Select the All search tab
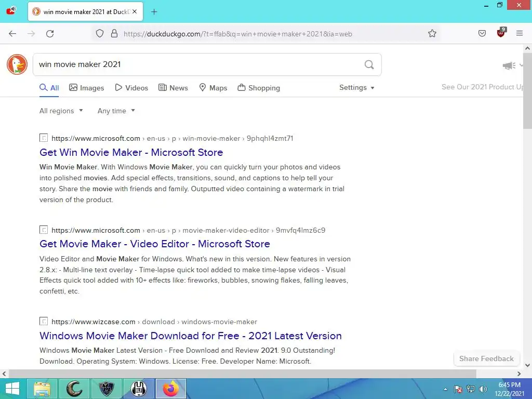Image resolution: width=532 pixels, height=399 pixels. 49,88
